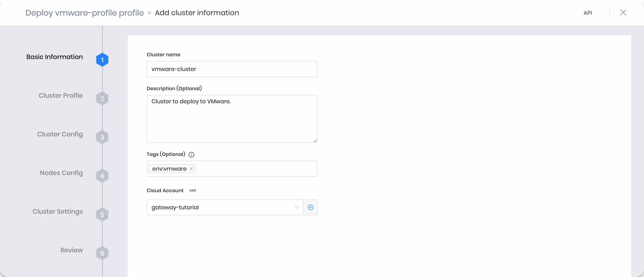
Task: Click the blue hexagon for step 1
Action: click(102, 59)
